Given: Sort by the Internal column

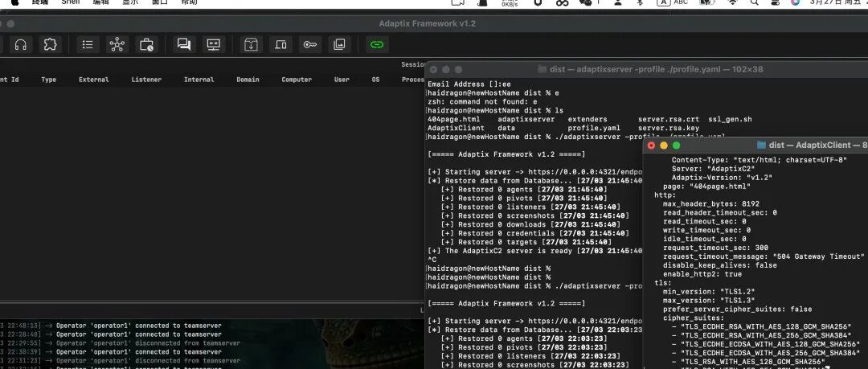Looking at the screenshot, I should coord(199,80).
